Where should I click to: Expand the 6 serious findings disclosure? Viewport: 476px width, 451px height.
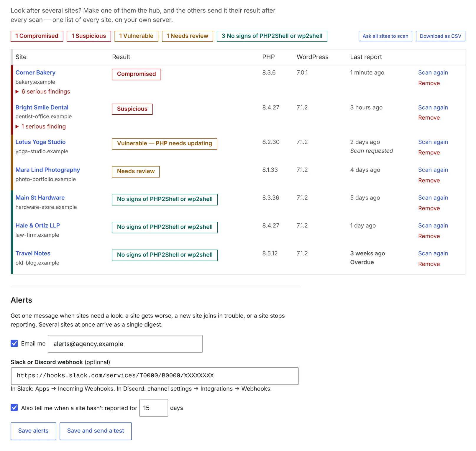43,92
